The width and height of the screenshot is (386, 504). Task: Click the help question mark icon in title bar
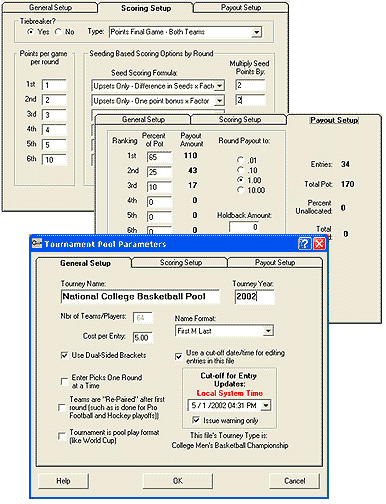(304, 244)
